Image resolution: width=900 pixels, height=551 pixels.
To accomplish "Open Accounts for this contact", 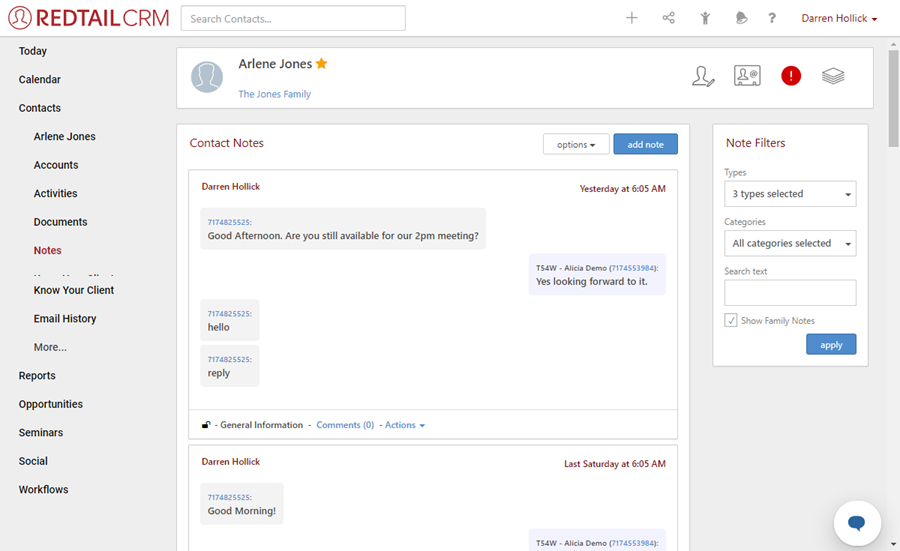I will [x=56, y=165].
